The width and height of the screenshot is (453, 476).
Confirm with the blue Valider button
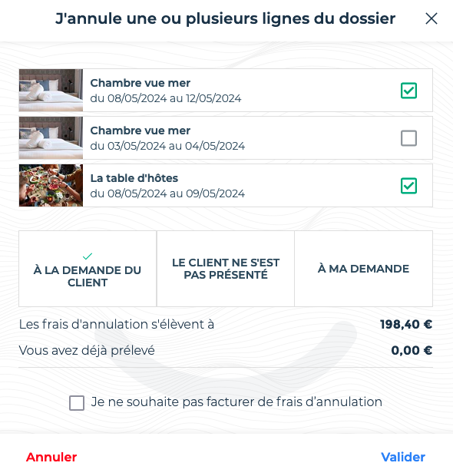coord(403,457)
